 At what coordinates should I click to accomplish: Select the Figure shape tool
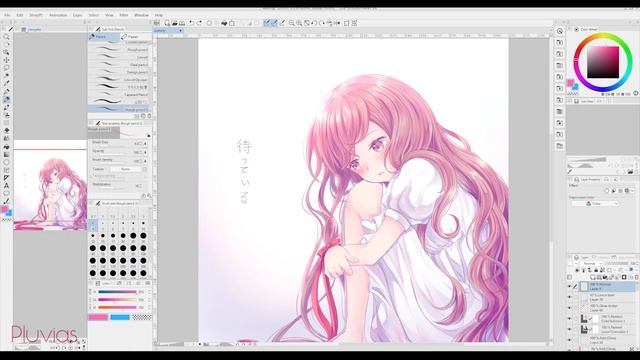tap(6, 162)
